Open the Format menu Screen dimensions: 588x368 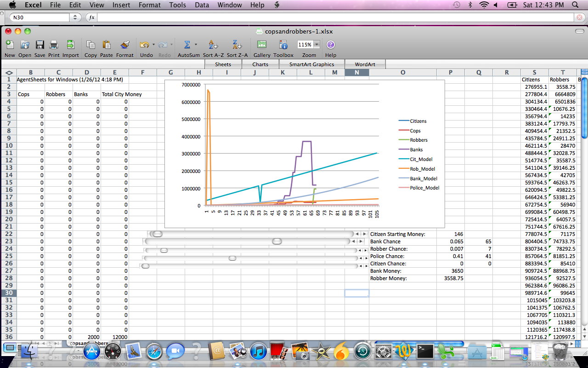pyautogui.click(x=150, y=5)
